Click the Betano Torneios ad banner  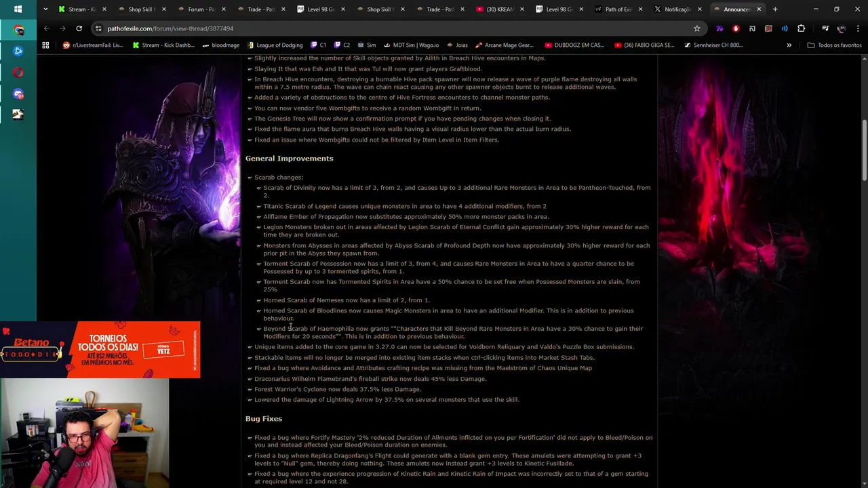coord(100,350)
